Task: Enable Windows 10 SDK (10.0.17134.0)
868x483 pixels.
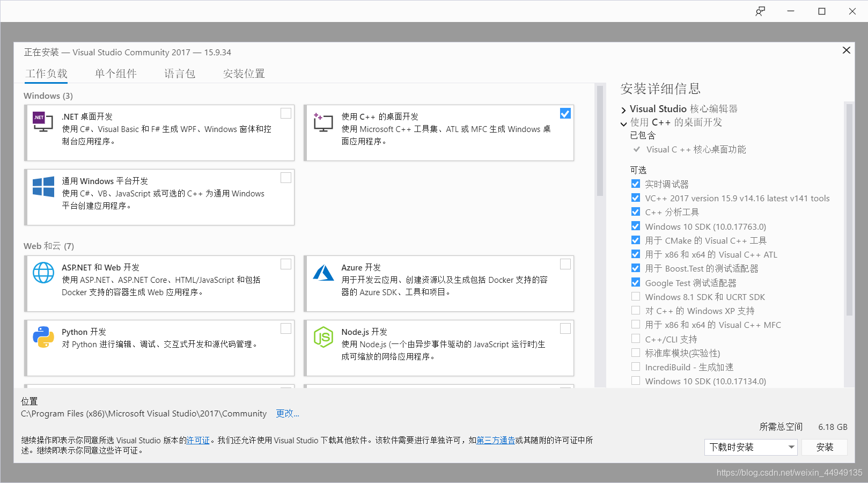Action: tap(636, 380)
